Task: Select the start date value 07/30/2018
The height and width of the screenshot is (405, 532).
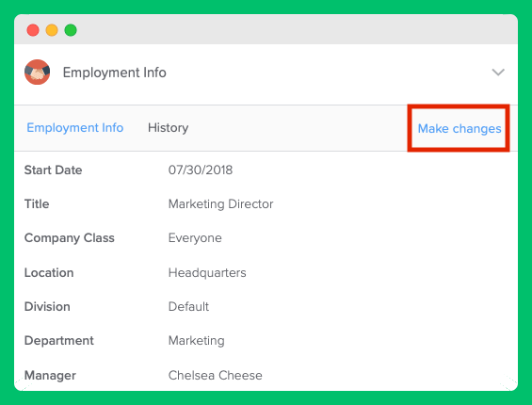Action: [x=201, y=170]
